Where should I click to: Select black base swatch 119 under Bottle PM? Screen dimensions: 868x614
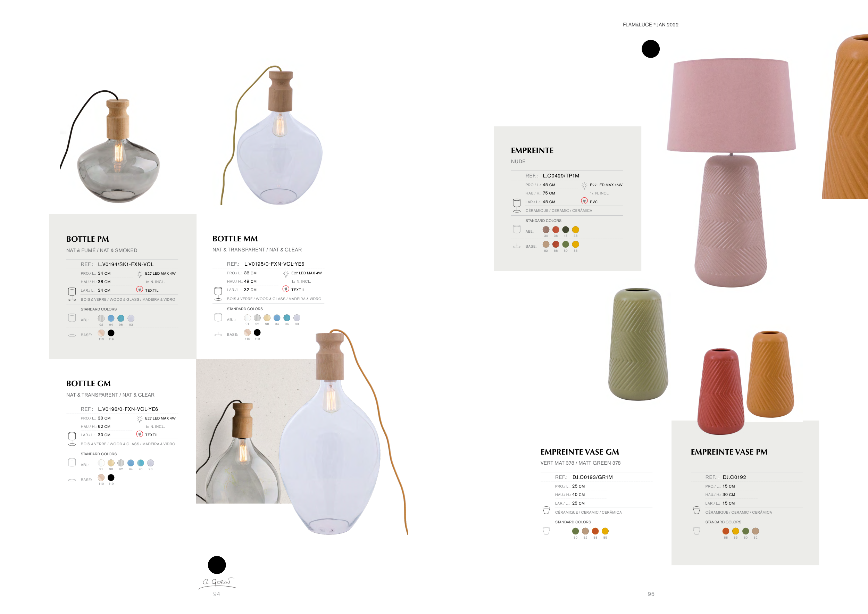[111, 333]
